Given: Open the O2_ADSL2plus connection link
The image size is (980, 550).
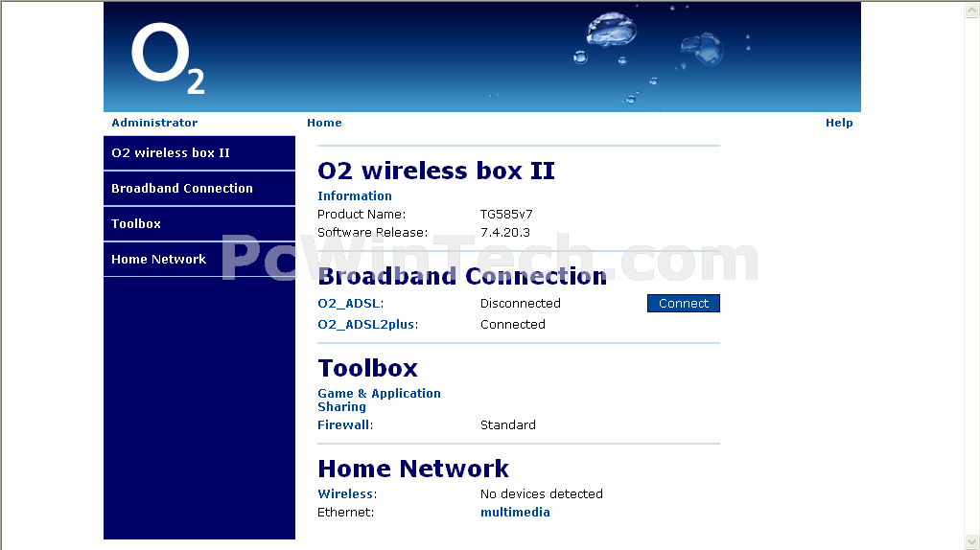Looking at the screenshot, I should [366, 325].
